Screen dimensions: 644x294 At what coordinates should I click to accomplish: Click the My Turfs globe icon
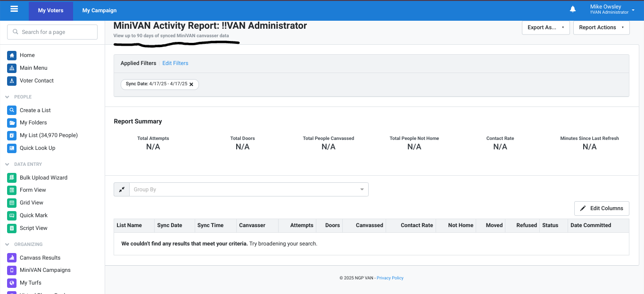pos(12,283)
